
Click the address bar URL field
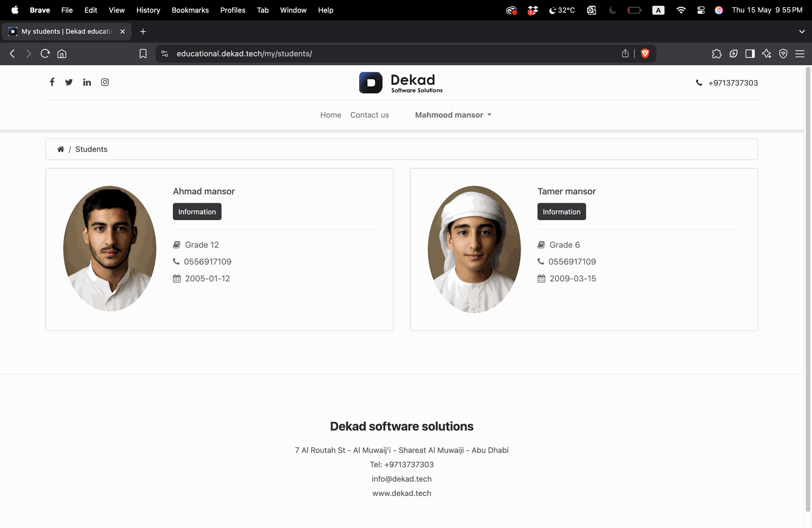click(x=381, y=54)
